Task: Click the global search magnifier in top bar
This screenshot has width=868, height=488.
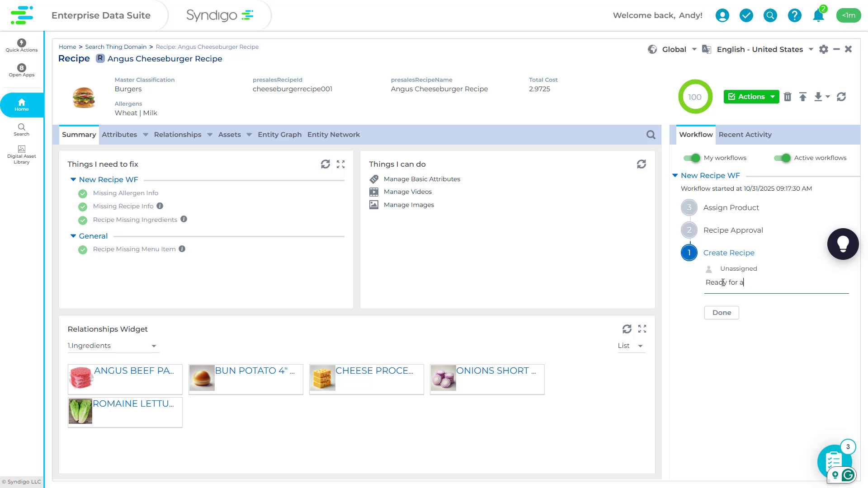Action: pos(770,15)
